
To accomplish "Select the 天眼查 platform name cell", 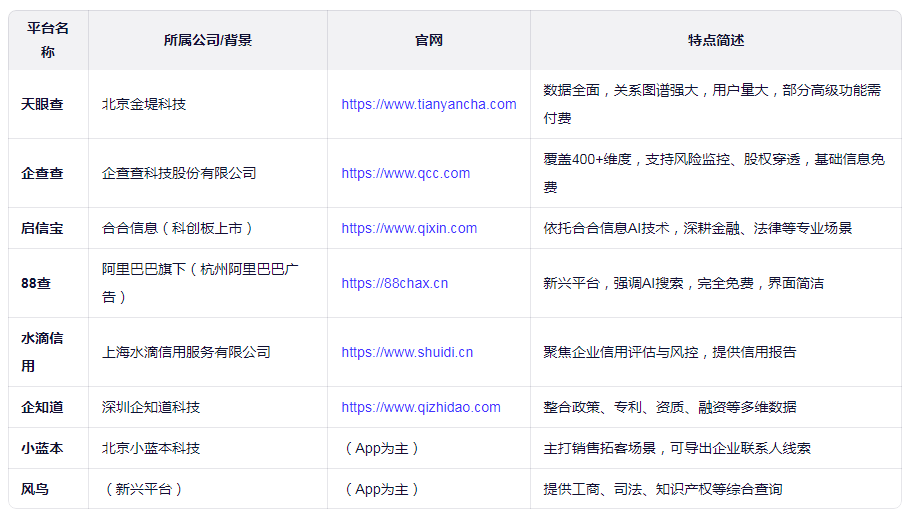I will [42, 104].
